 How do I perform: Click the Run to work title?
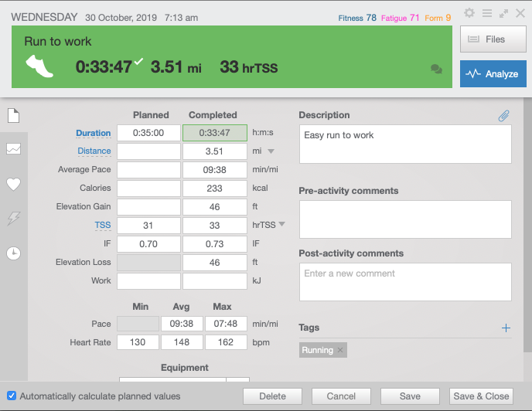click(58, 42)
